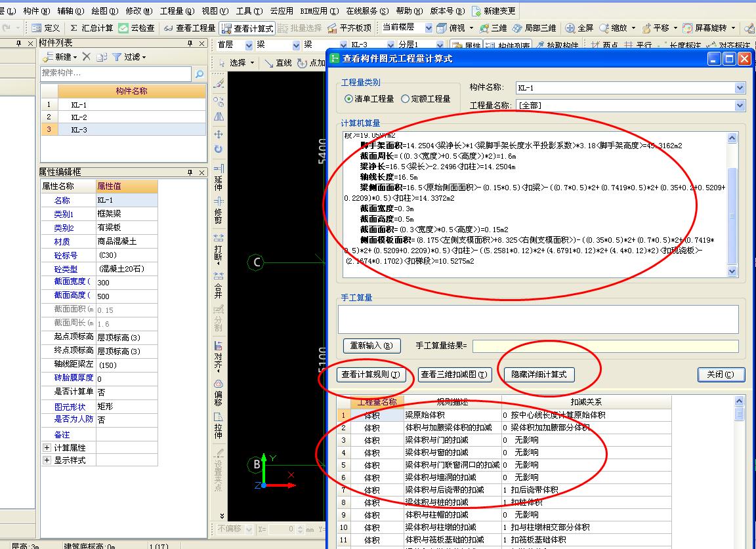Click the mirror tool in vertical toolbar

coord(219,117)
